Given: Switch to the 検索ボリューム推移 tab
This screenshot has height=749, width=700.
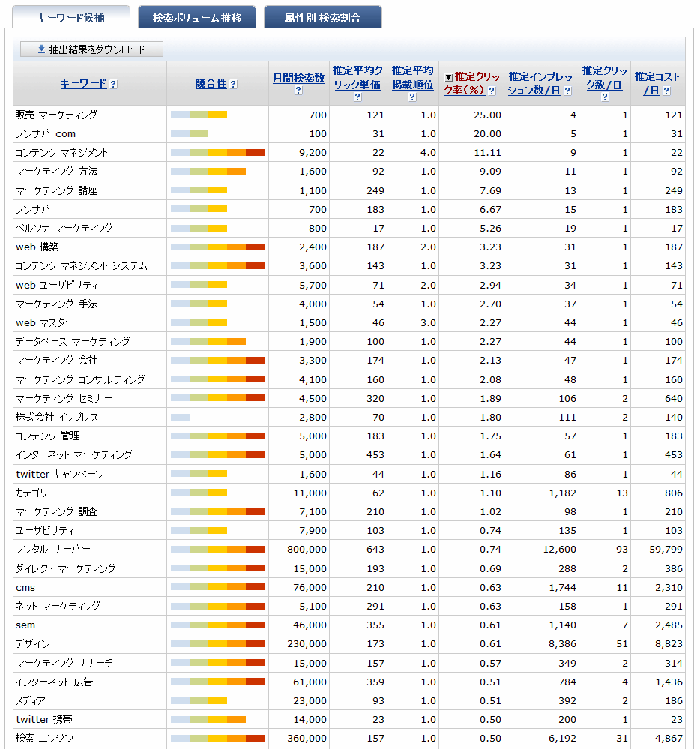Looking at the screenshot, I should pos(196,18).
